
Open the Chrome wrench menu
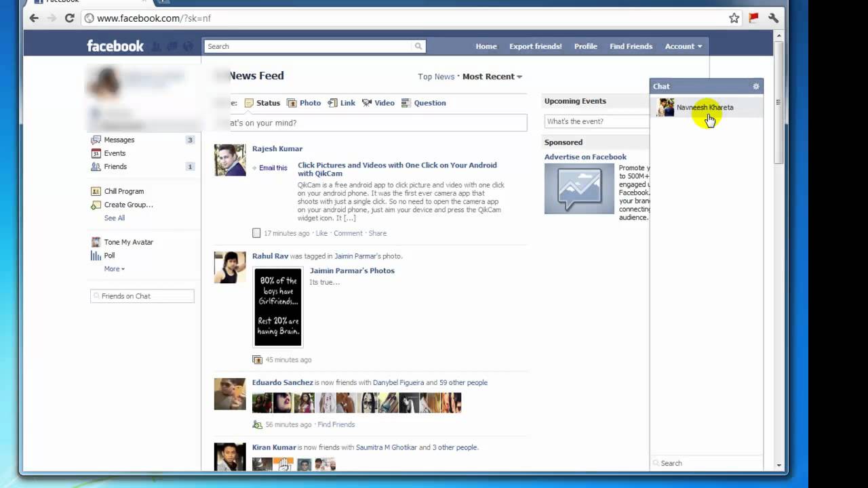773,18
